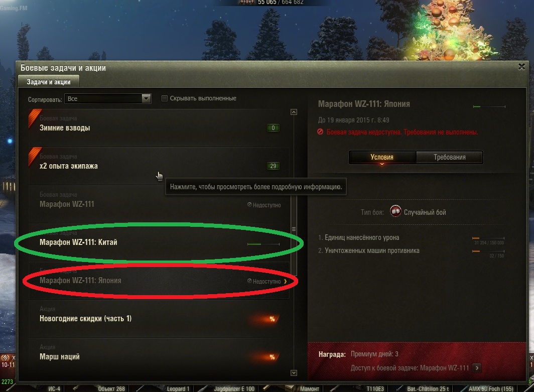
Task: Switch to the Требования toggle
Action: point(450,157)
